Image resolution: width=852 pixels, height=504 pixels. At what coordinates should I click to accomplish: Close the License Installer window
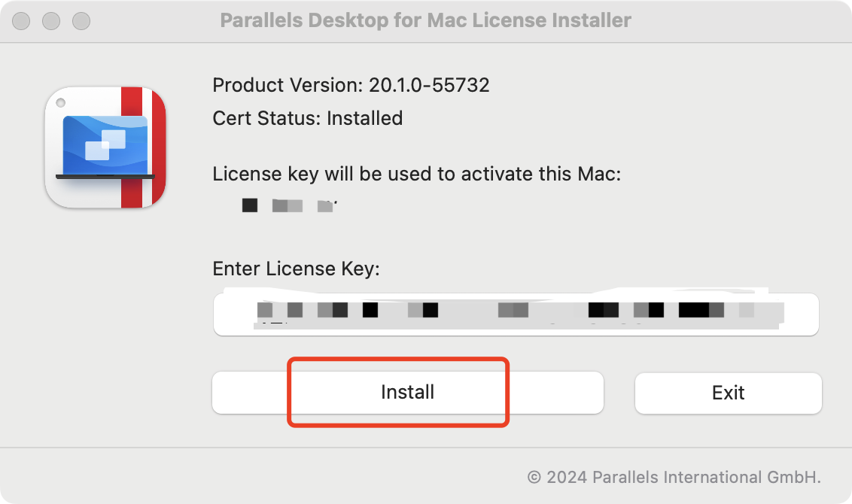click(x=21, y=20)
